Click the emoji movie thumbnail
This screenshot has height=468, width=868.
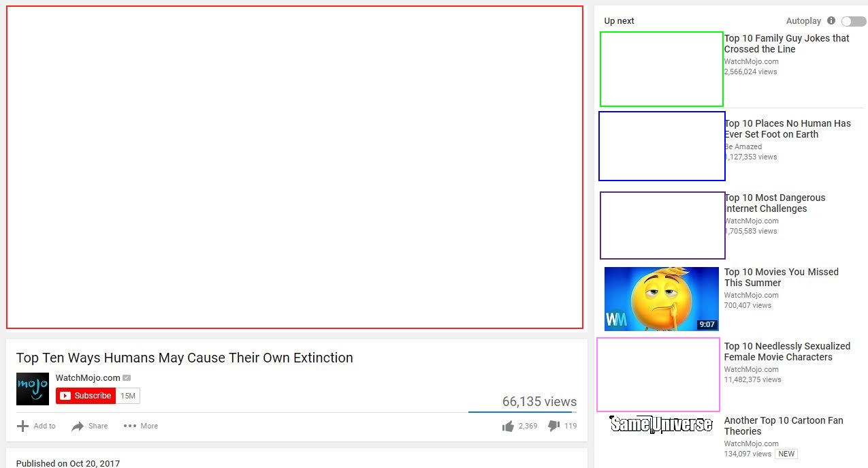click(x=662, y=299)
